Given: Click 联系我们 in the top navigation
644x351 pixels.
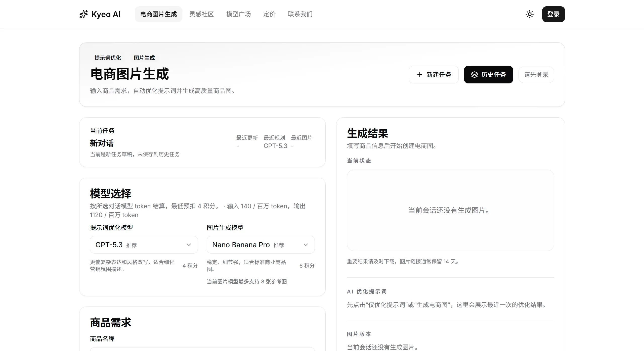Looking at the screenshot, I should click(x=300, y=14).
